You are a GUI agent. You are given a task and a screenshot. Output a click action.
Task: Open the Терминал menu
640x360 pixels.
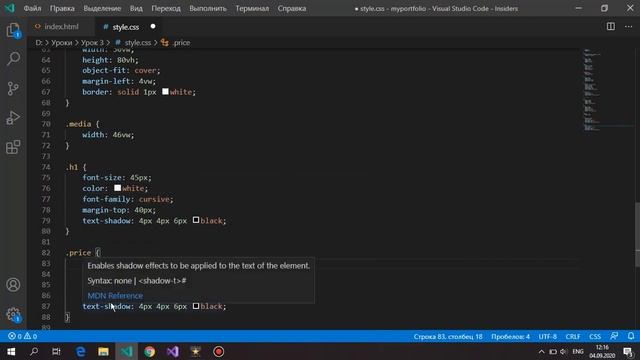coord(252,8)
